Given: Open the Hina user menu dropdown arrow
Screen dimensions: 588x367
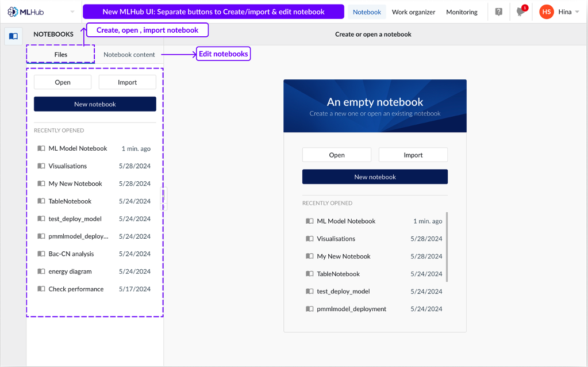Looking at the screenshot, I should tap(577, 12).
